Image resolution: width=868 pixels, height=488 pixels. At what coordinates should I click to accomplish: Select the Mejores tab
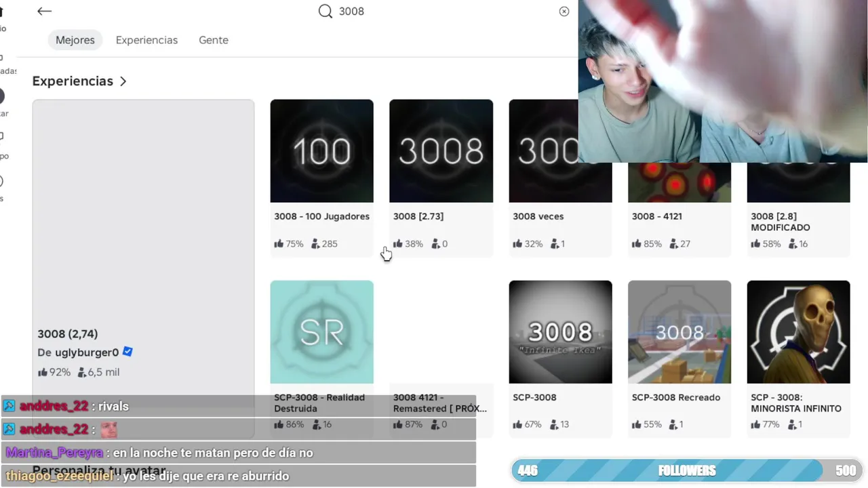tap(75, 40)
